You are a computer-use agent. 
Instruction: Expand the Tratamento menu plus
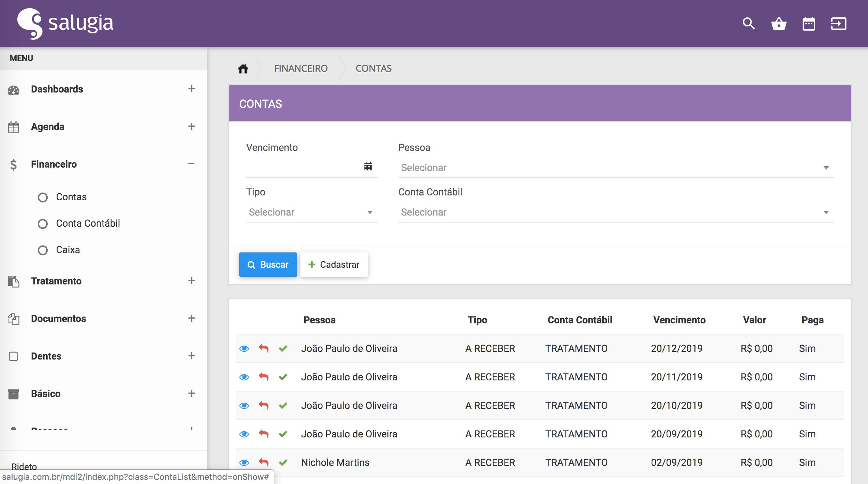click(x=192, y=281)
